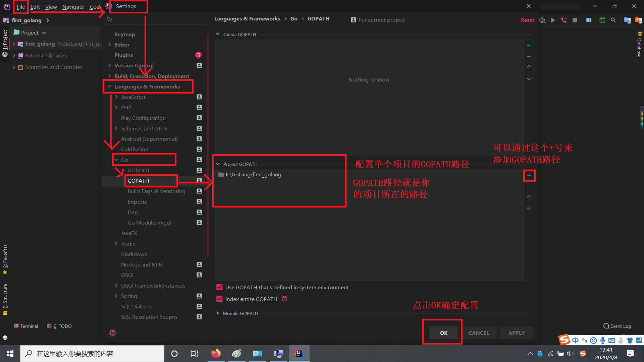Expand the Version Control settings node
The image size is (644, 362).
pos(109,65)
